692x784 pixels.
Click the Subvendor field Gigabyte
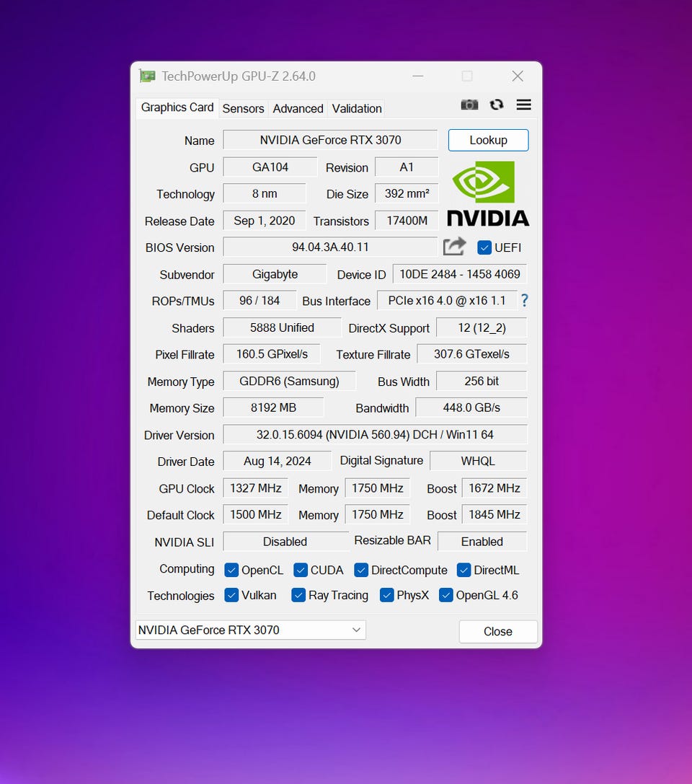[275, 274]
